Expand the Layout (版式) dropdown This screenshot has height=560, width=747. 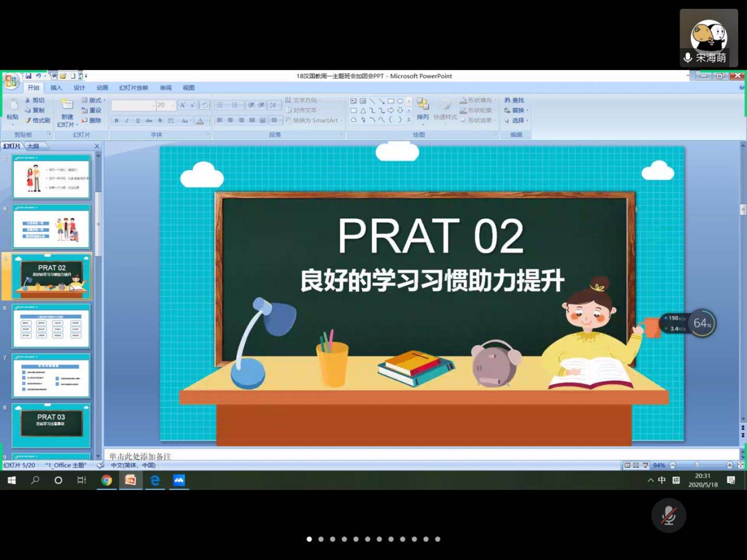94,101
